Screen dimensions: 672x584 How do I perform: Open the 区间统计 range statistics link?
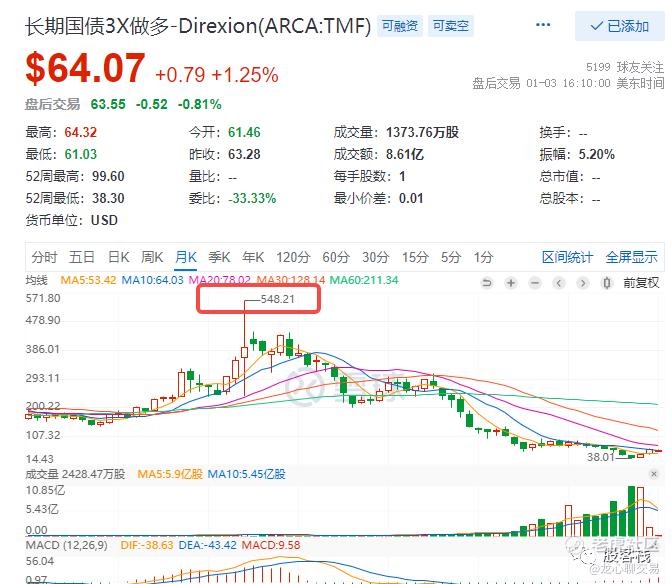coord(567,257)
